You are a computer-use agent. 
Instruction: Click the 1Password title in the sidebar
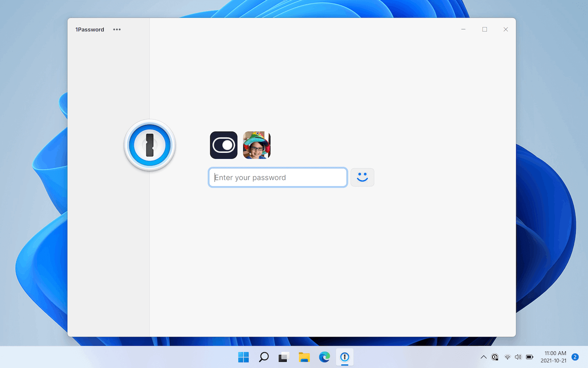coord(90,29)
